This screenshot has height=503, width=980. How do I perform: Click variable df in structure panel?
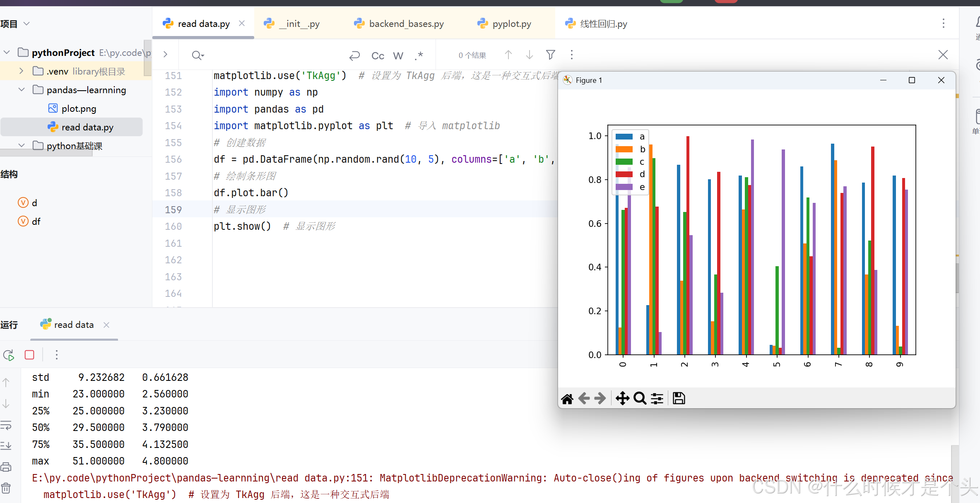(x=36, y=221)
